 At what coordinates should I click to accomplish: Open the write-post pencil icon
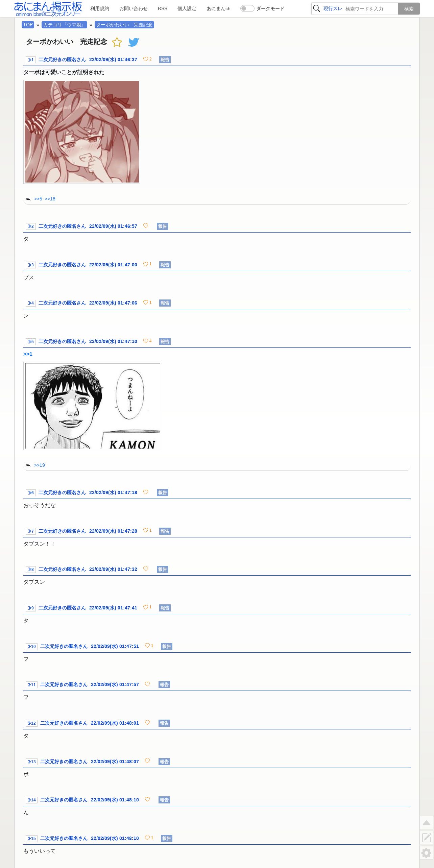pyautogui.click(x=427, y=838)
